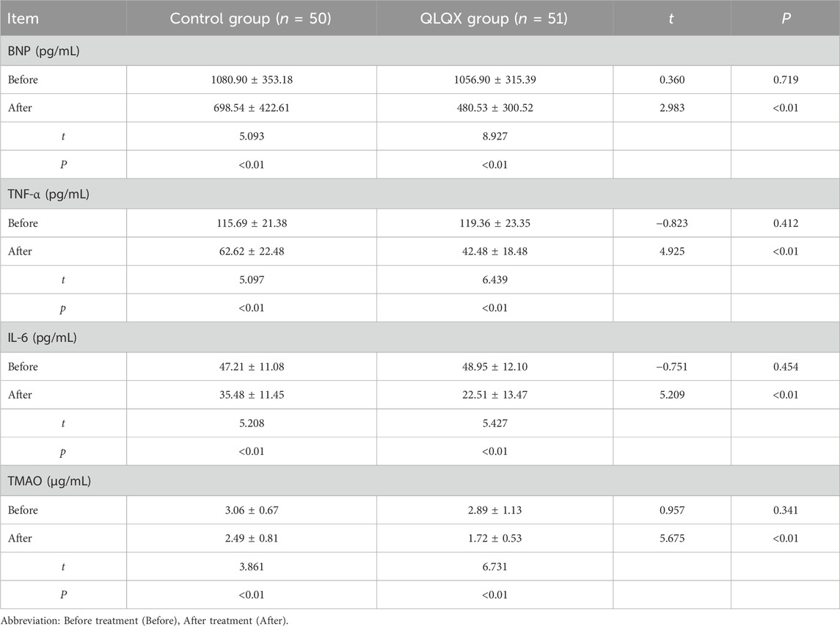
Task: Click the 'Control group (n = 50)' header
Action: [x=251, y=18]
